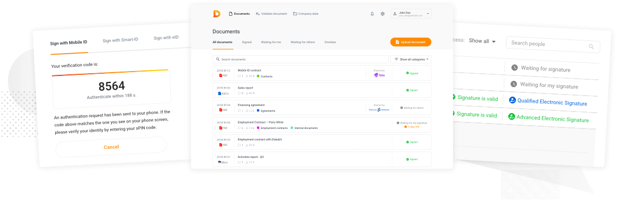Click the clock icon beside 'Waiting for my signature'

(514, 84)
